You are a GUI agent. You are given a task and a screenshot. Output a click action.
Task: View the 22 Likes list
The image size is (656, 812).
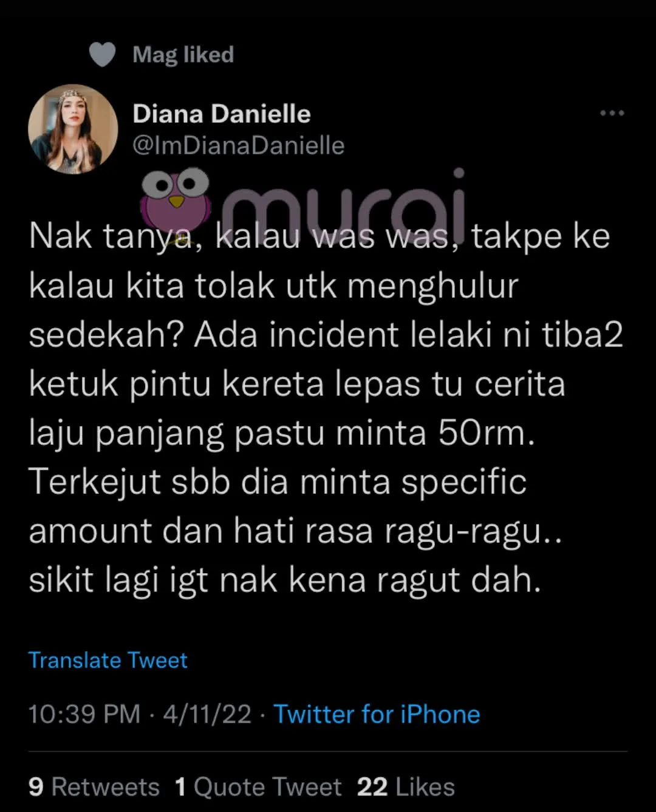(406, 787)
